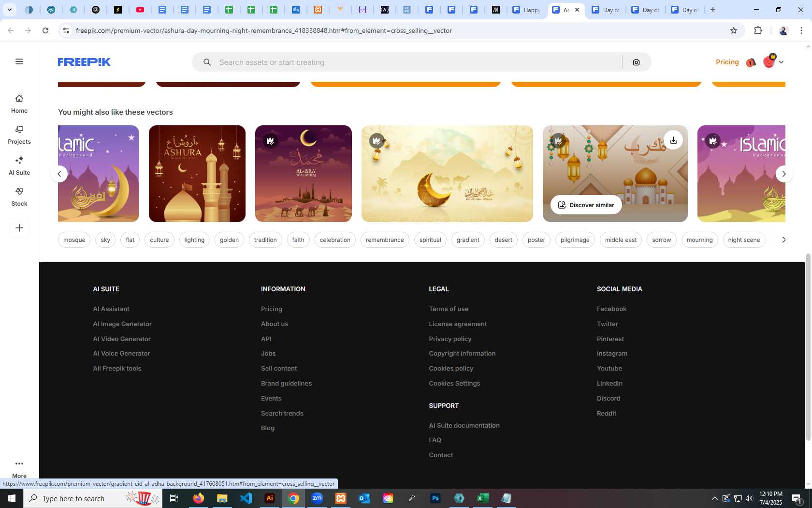
Task: Open the Chrome profile icon
Action: click(783, 30)
